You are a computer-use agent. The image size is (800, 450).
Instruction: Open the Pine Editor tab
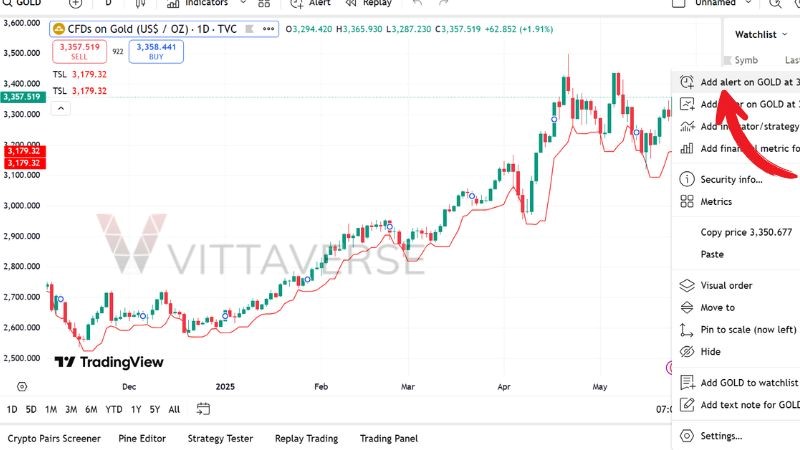(144, 438)
